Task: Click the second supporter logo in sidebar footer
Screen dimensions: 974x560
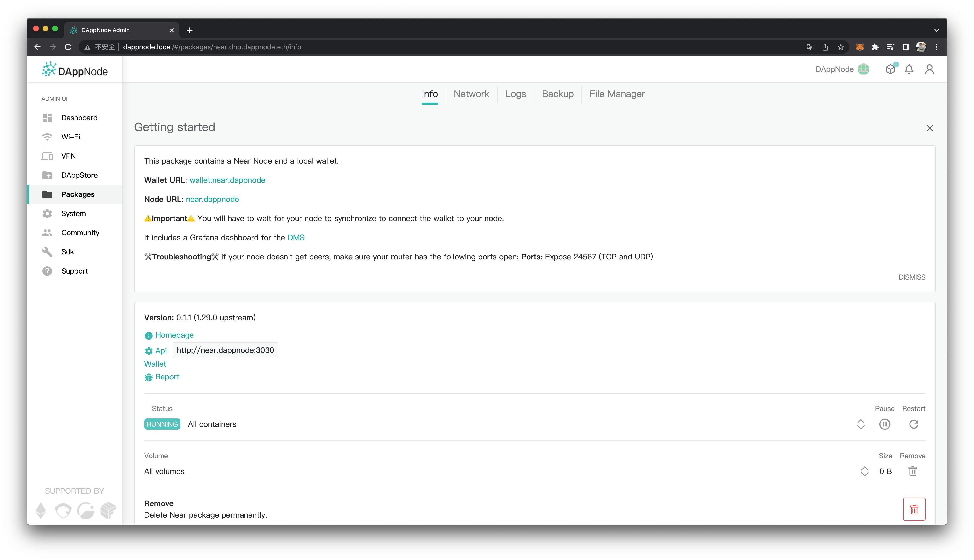Action: 63,511
